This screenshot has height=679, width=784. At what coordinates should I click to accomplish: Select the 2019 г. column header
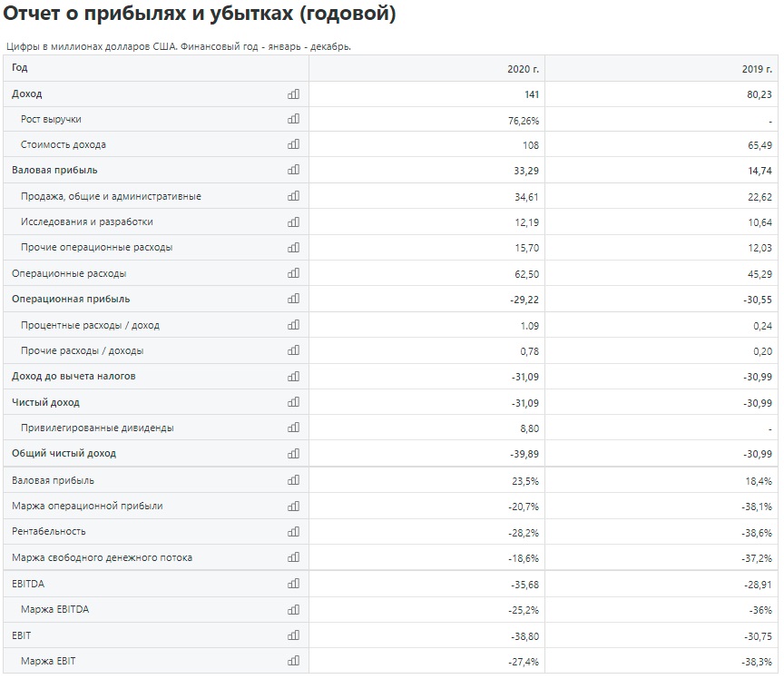(x=757, y=69)
